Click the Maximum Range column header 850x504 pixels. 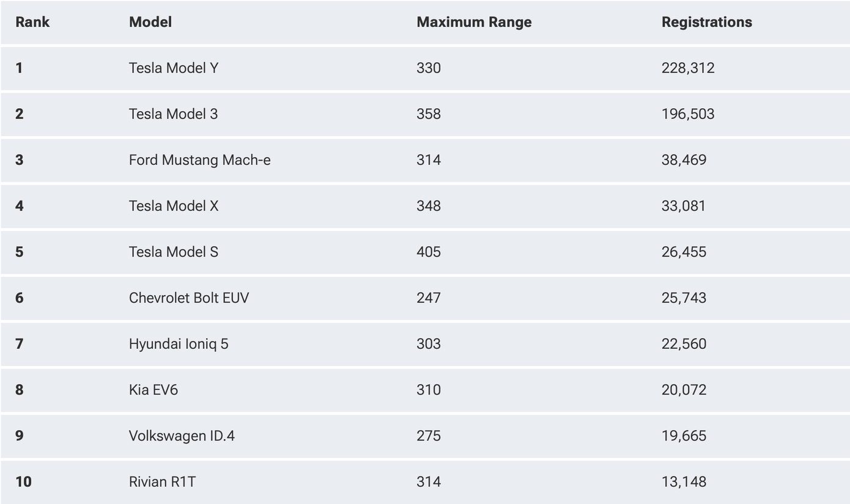(474, 22)
